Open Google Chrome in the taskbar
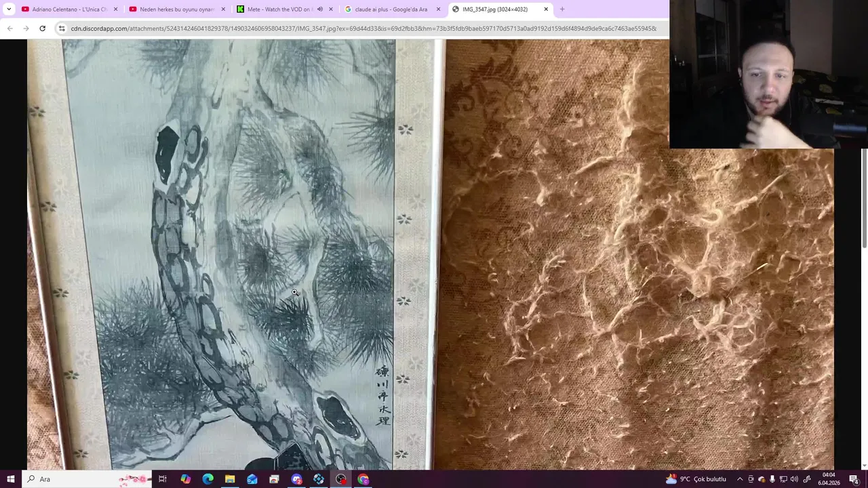Image resolution: width=868 pixels, height=488 pixels. coord(363,479)
